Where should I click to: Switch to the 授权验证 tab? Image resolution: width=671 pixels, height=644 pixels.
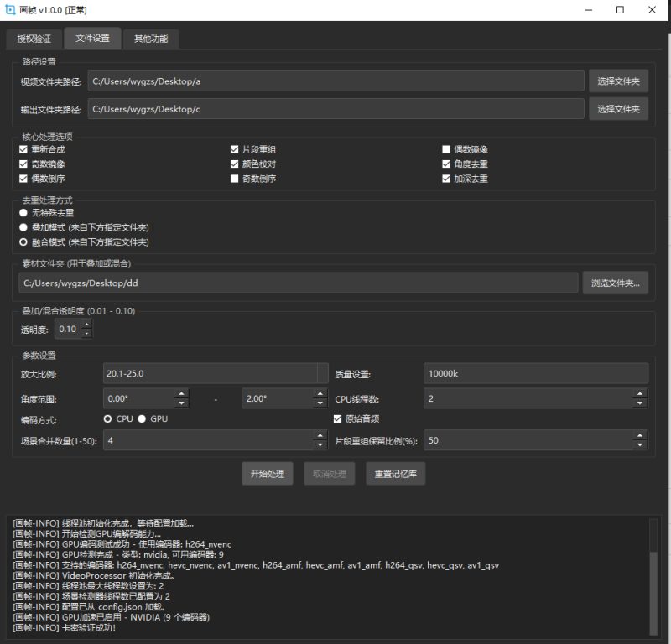tap(34, 39)
